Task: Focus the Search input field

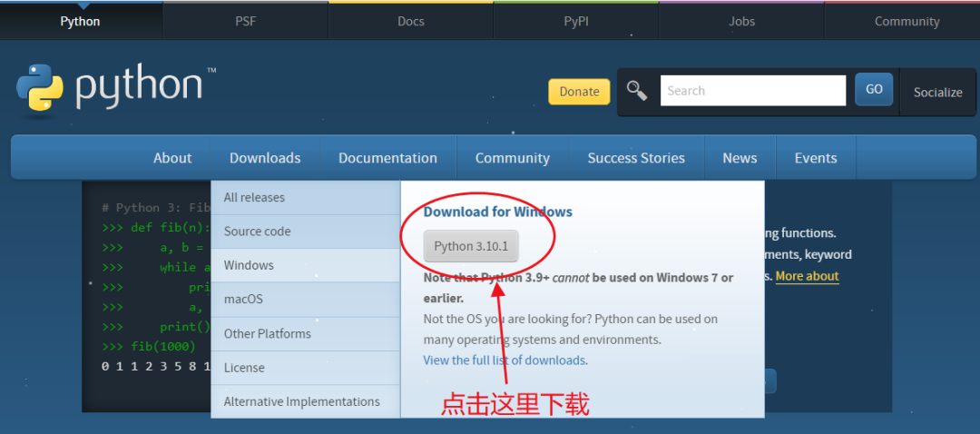Action: pyautogui.click(x=753, y=91)
